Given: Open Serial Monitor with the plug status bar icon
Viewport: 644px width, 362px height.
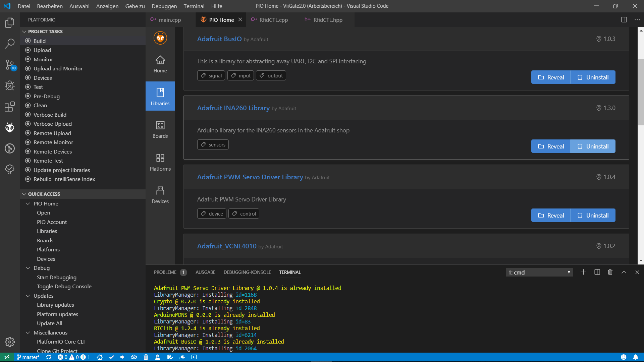Looking at the screenshot, I should click(182, 357).
